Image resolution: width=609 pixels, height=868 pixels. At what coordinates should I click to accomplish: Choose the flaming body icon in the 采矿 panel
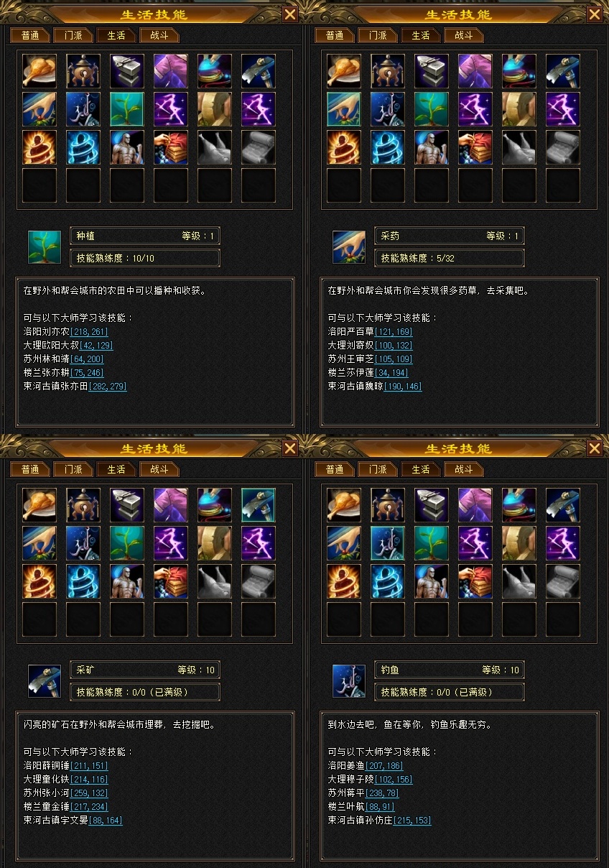pos(39,581)
